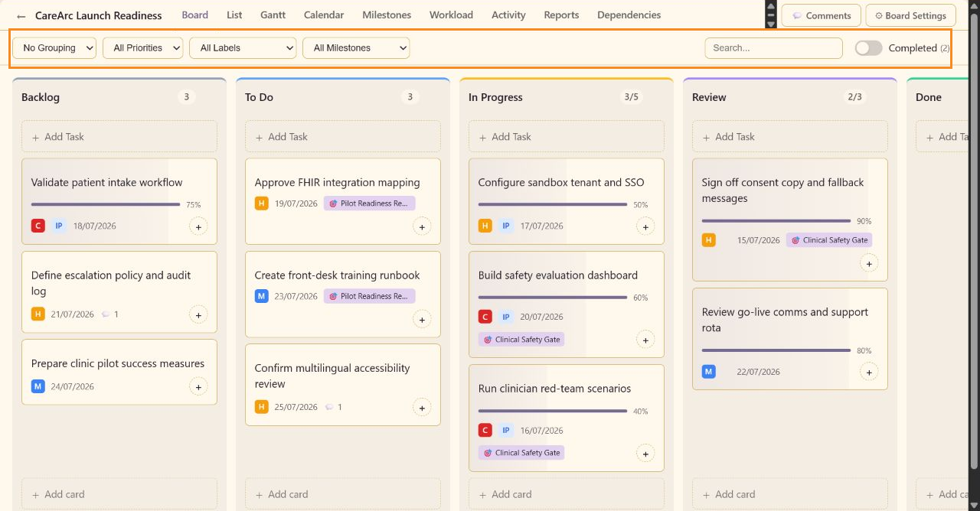This screenshot has width=980, height=511.
Task: Open Board Settings
Action: point(911,15)
